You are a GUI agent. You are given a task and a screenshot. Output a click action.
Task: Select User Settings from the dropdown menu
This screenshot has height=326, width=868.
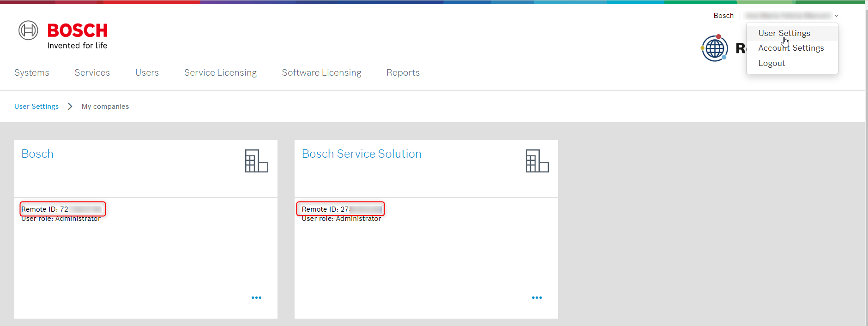[784, 33]
